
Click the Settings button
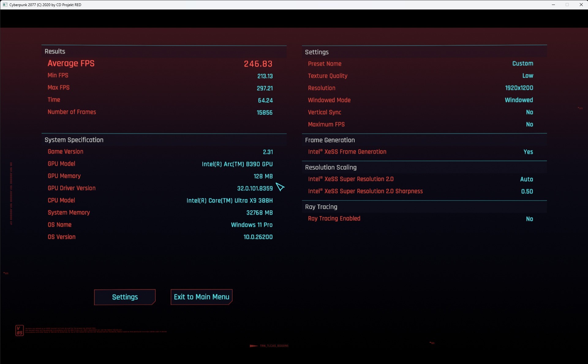[125, 297]
